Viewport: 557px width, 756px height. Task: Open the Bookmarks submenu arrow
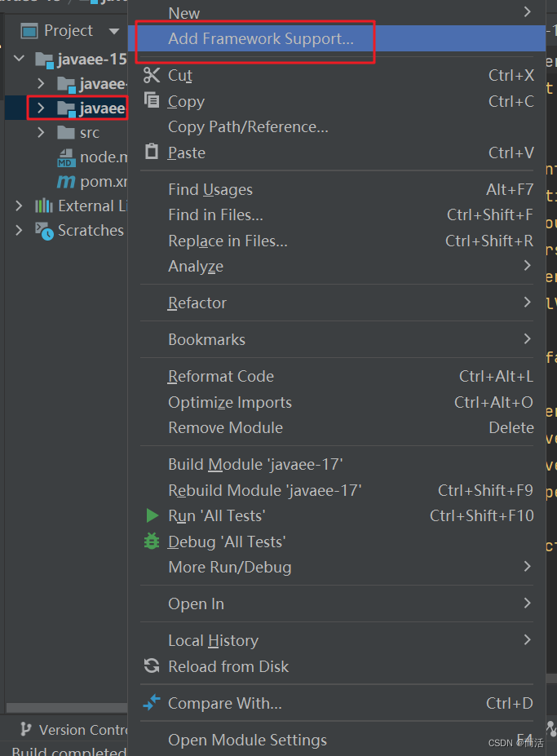[x=527, y=339]
